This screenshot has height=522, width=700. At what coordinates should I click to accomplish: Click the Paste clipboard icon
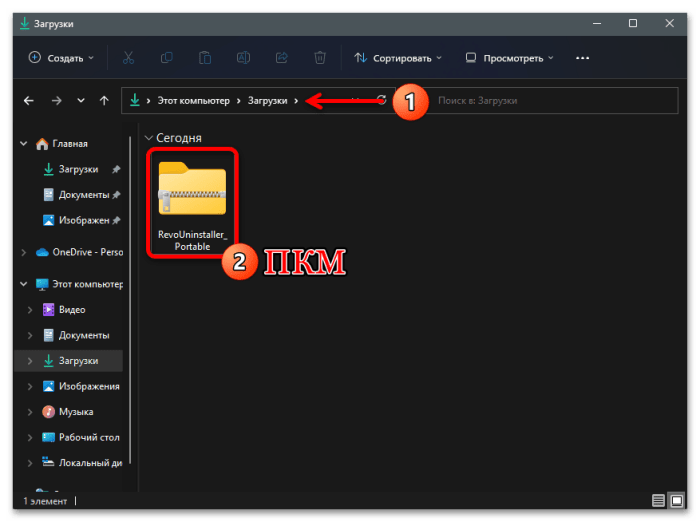(205, 58)
